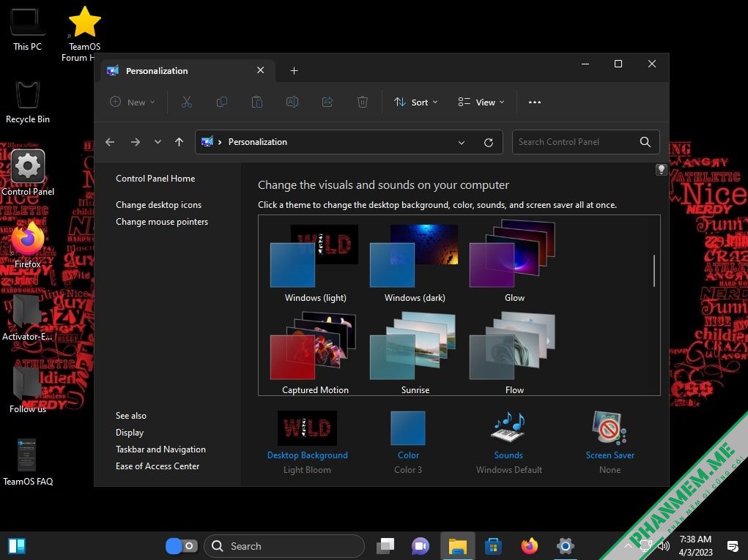Viewport: 748px width, 560px height.
Task: Open Taskbar and Navigation link
Action: [x=160, y=449]
